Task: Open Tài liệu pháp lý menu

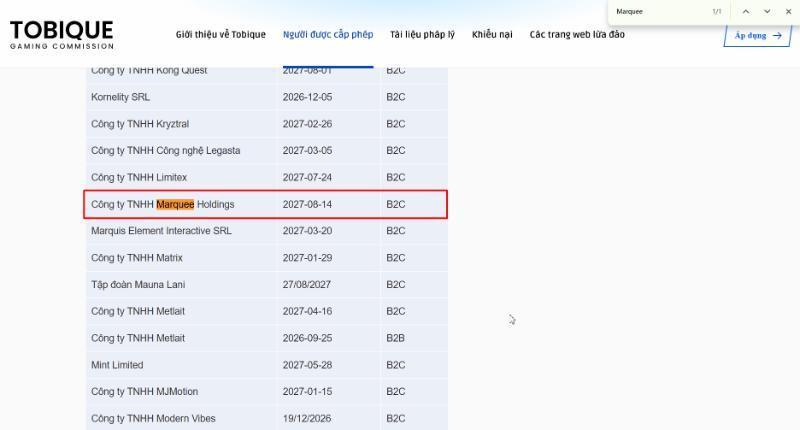Action: click(x=422, y=35)
